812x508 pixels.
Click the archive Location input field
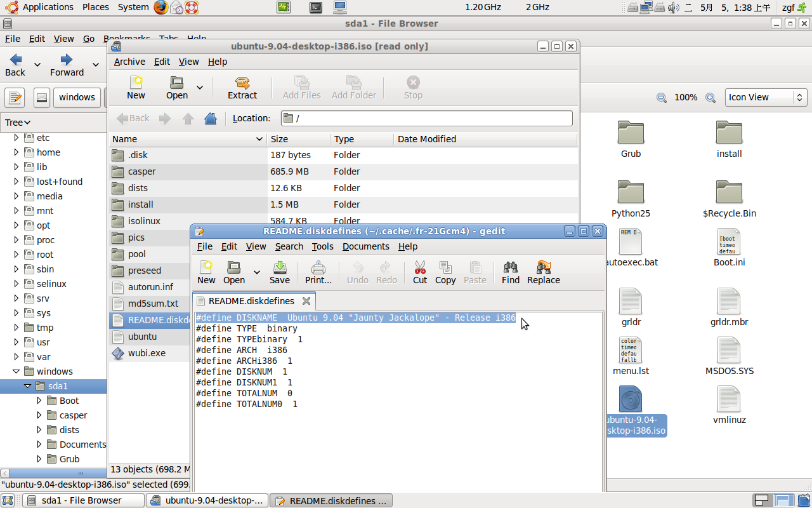pos(426,118)
